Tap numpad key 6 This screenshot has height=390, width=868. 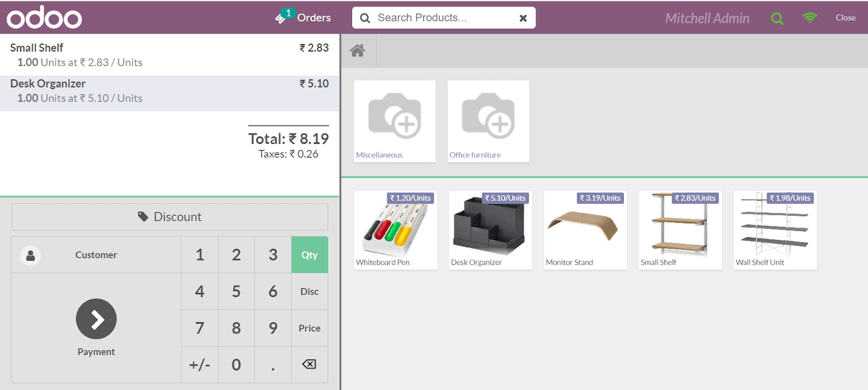273,292
